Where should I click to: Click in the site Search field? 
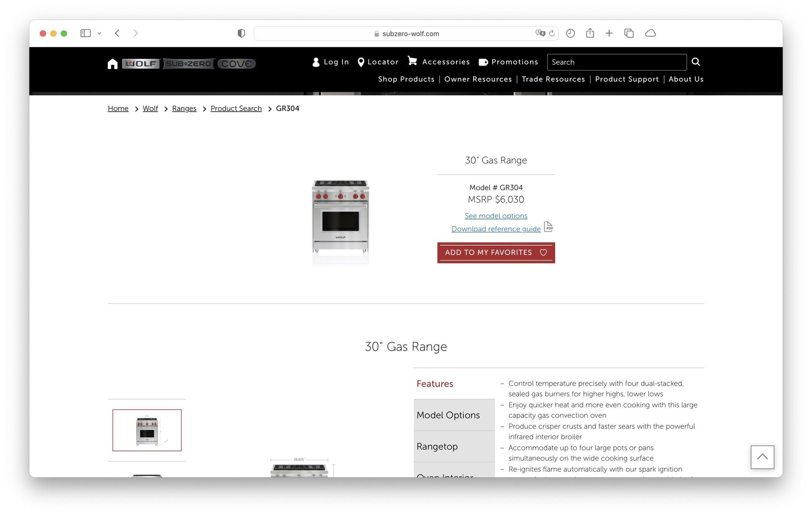[x=616, y=62]
